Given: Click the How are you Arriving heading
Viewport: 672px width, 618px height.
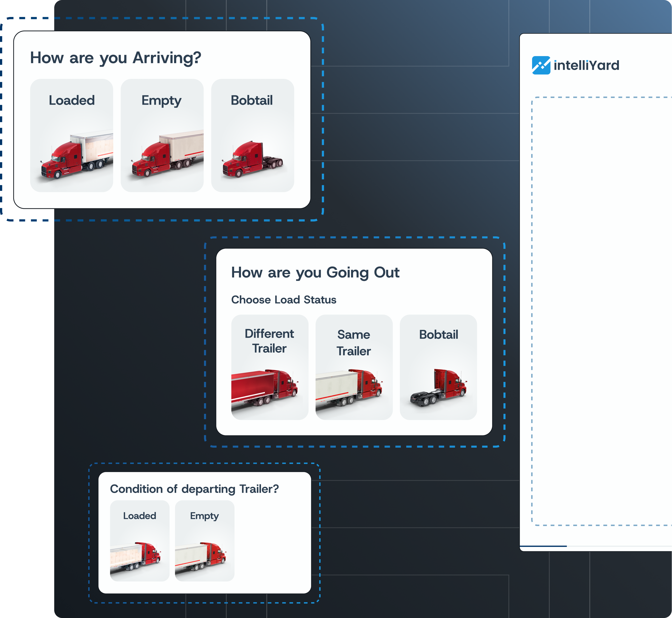Looking at the screenshot, I should 116,58.
